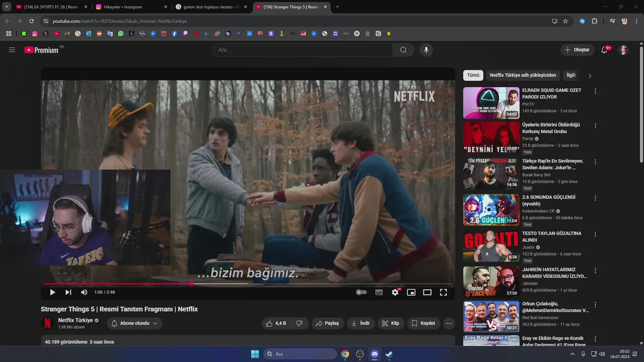This screenshot has width=644, height=362.
Task: Open Twitch bookmark in bookmarks bar
Action: coord(185,34)
